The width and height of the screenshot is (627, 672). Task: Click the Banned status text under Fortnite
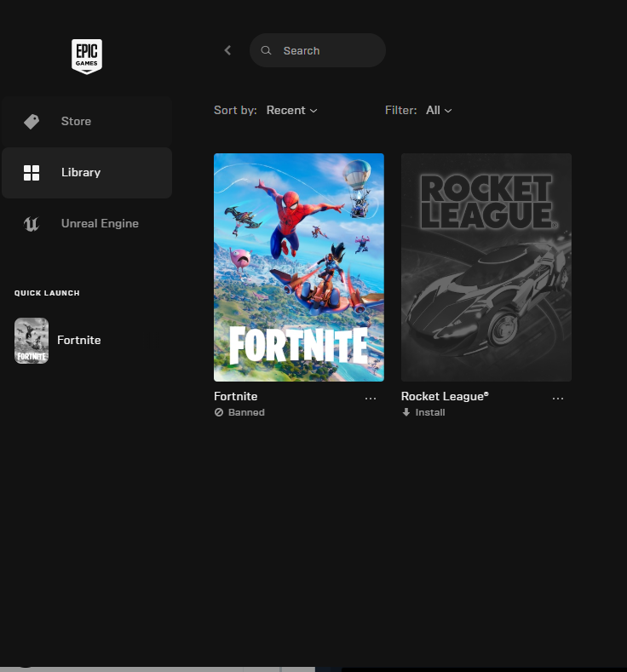pos(246,412)
